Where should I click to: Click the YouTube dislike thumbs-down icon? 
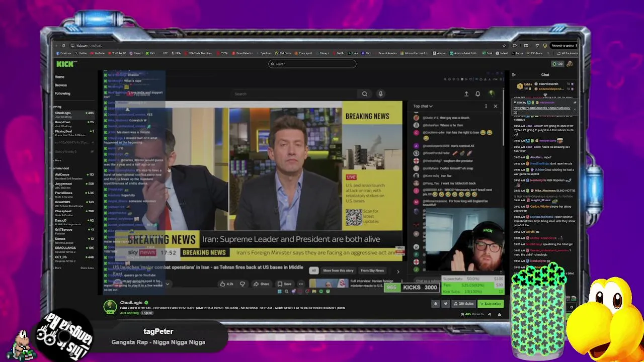243,284
